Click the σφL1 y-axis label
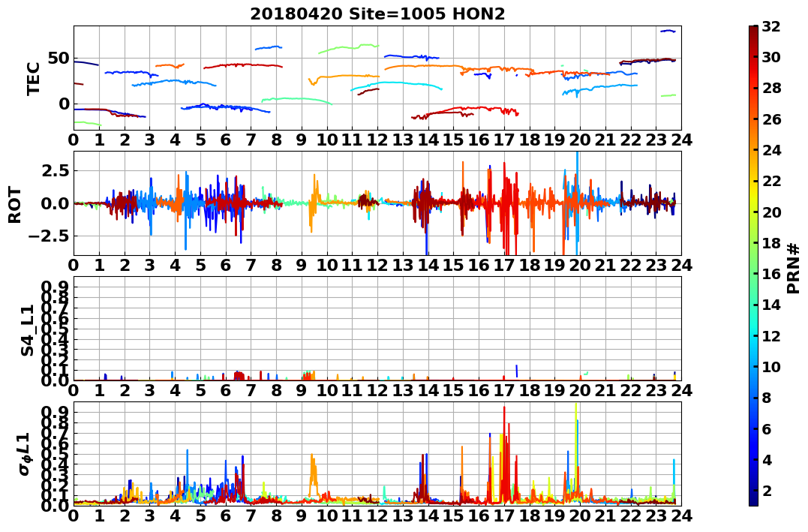The height and width of the screenshot is (532, 808). (x=24, y=454)
